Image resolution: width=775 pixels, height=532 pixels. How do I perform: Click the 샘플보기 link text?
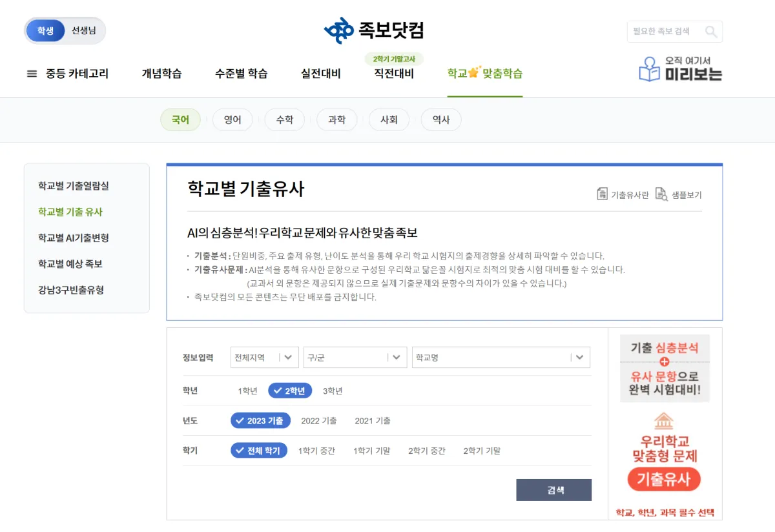tap(687, 195)
